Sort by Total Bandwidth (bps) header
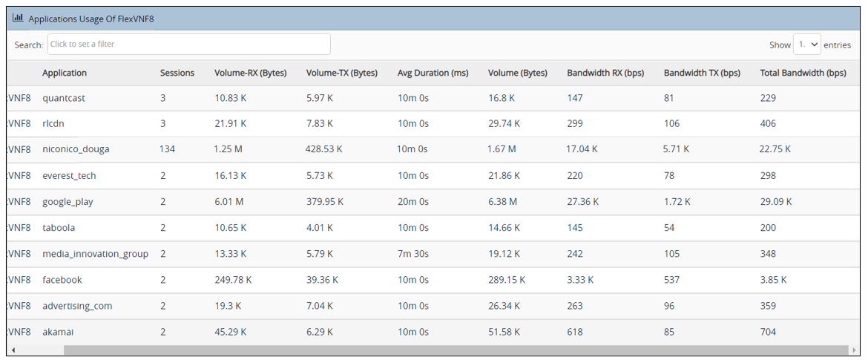868x363 pixels. click(803, 73)
